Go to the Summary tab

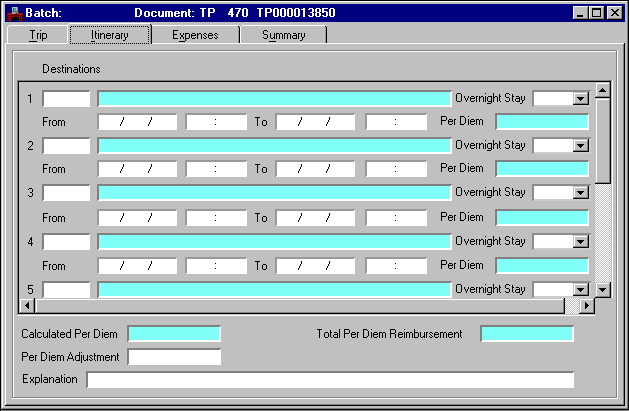[x=284, y=35]
